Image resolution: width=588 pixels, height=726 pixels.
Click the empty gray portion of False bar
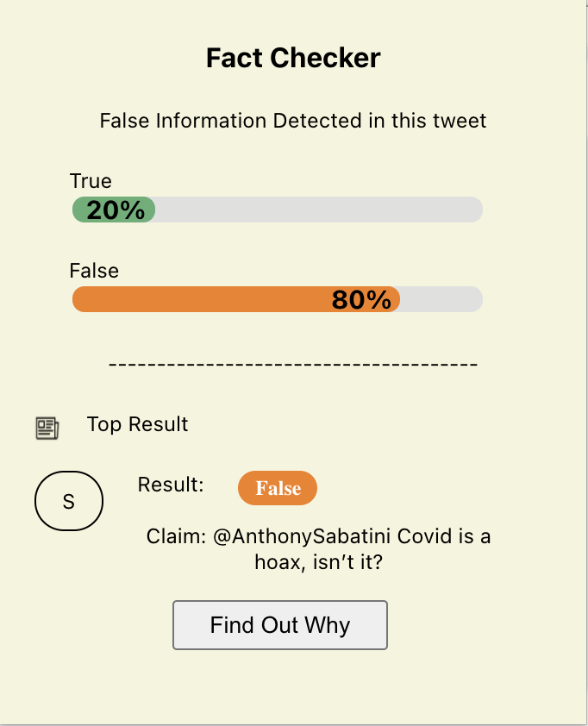click(440, 298)
